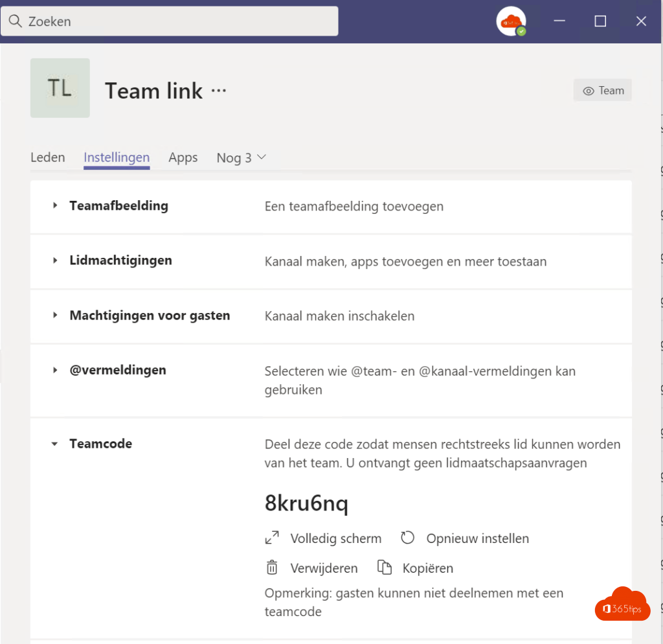Click 'Een teamafbeelding toevoegen' description
The image size is (663, 644).
pyautogui.click(x=354, y=207)
